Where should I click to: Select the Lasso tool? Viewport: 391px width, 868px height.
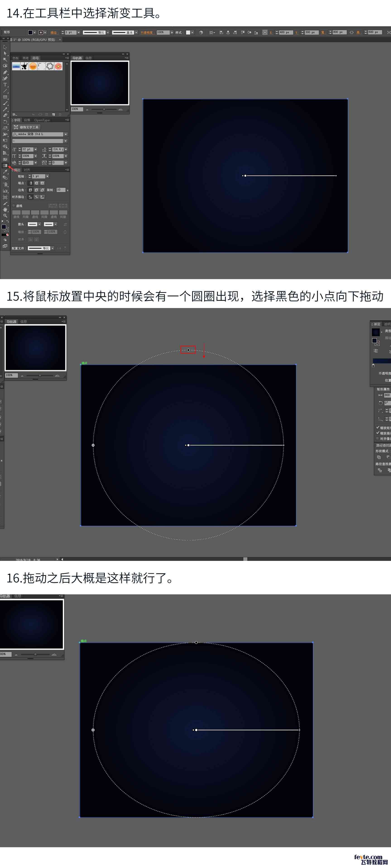5,66
